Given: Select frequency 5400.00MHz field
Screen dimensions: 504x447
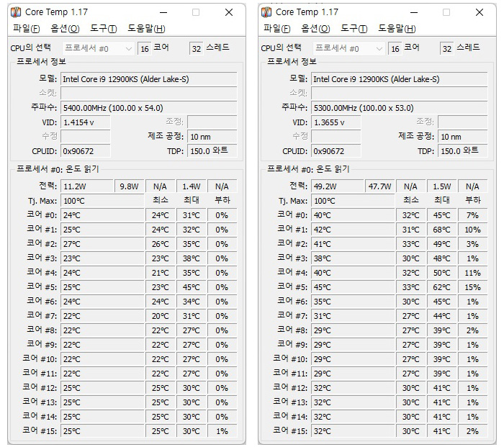Looking at the screenshot, I should tap(149, 108).
